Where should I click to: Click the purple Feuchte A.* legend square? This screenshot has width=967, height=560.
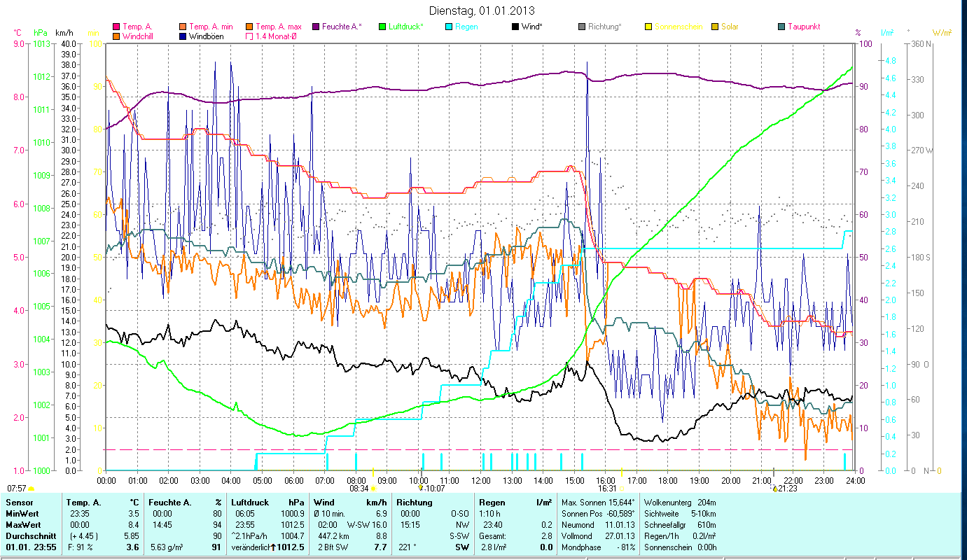pos(316,27)
